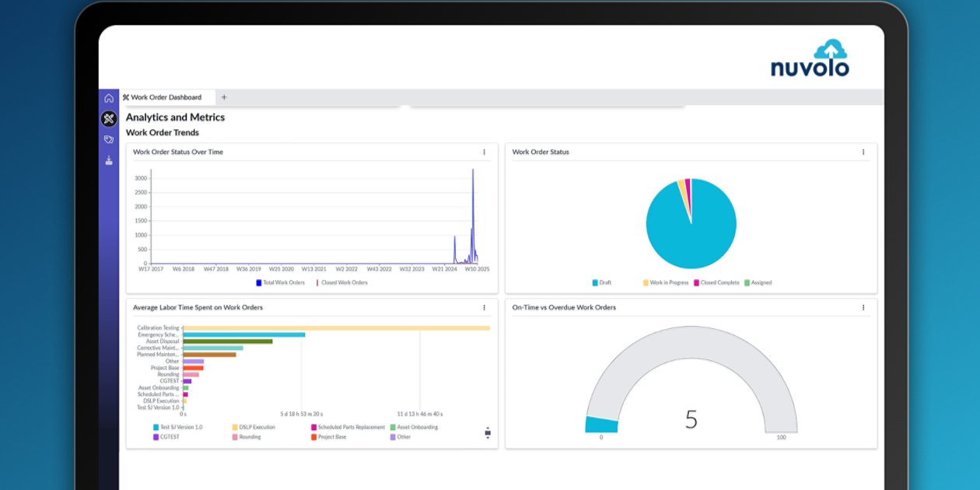This screenshot has height=490, width=980.
Task: Hide the Draft series in pie legend
Action: pos(601,283)
